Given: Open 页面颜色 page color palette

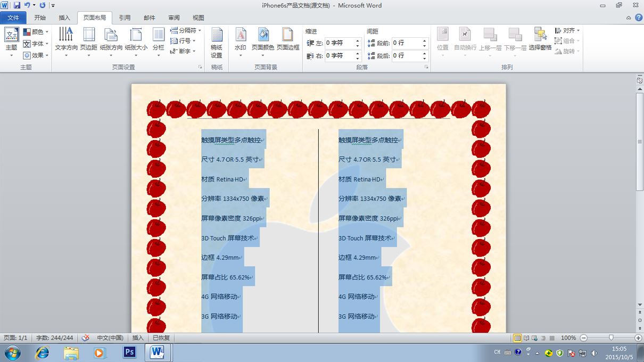Looking at the screenshot, I should click(263, 43).
